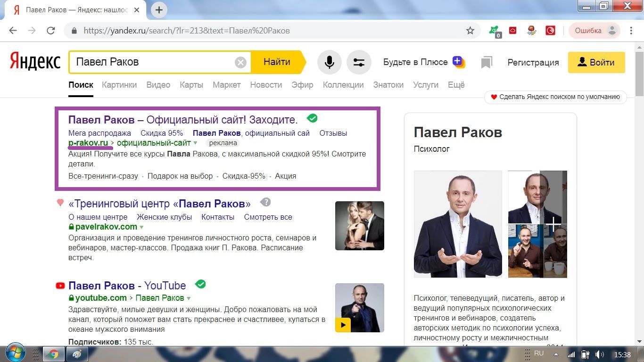Click the Яндекс logo
The image size is (644, 362).
pyautogui.click(x=35, y=62)
